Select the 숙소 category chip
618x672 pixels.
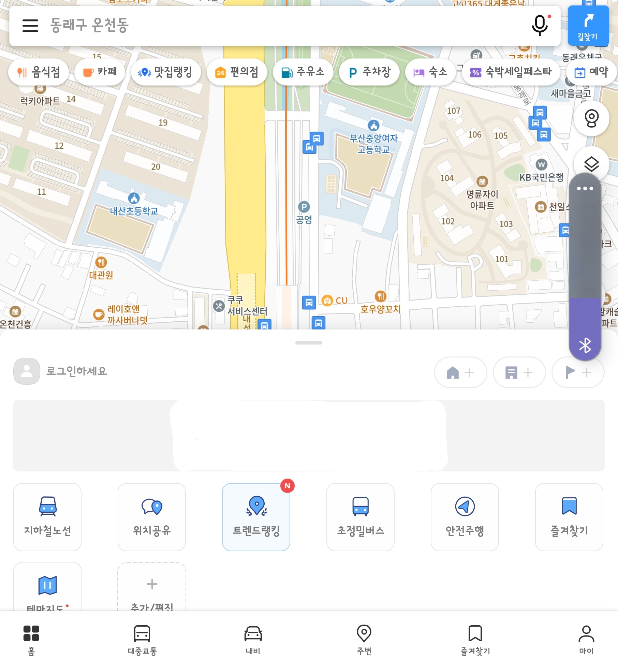click(430, 72)
